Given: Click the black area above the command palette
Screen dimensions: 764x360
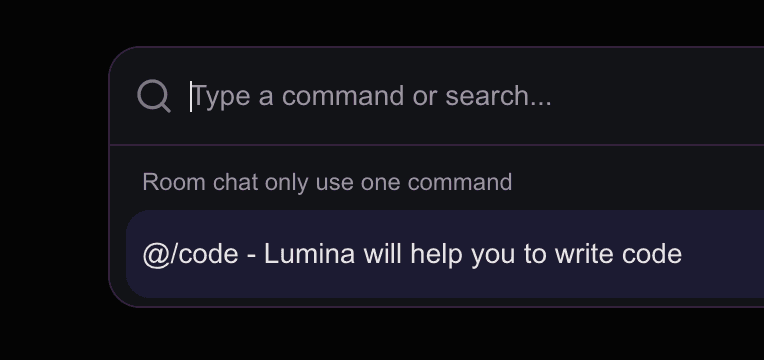Looking at the screenshot, I should (x=382, y=22).
